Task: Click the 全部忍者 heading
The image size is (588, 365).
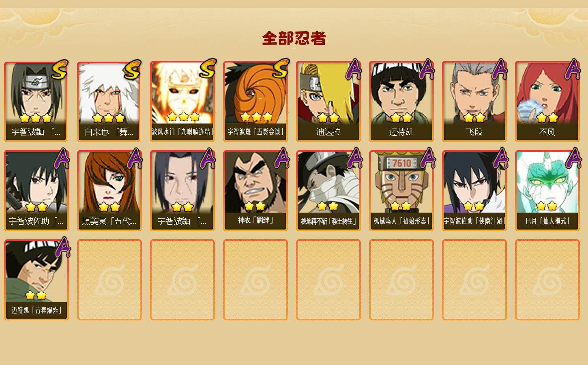Action: point(294,38)
